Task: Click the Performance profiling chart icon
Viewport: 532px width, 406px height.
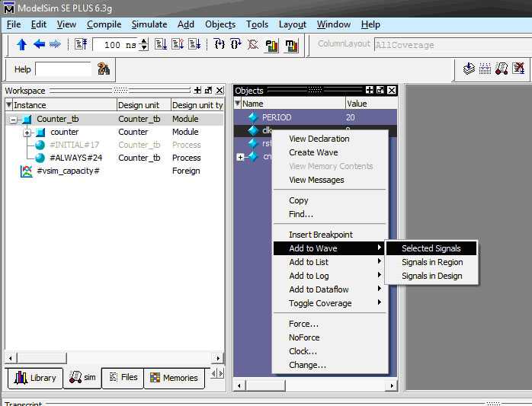Action: [272, 46]
